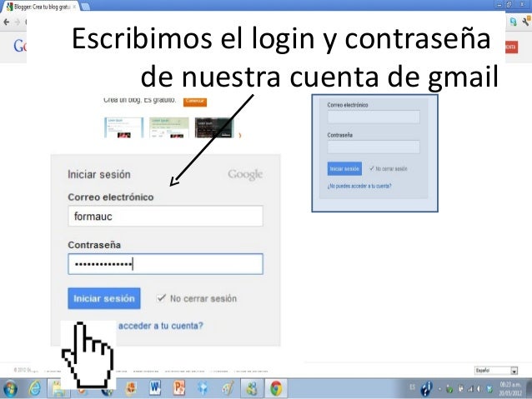532x399 pixels.
Task: Select the first light blog template thumbnail
Action: 124,127
